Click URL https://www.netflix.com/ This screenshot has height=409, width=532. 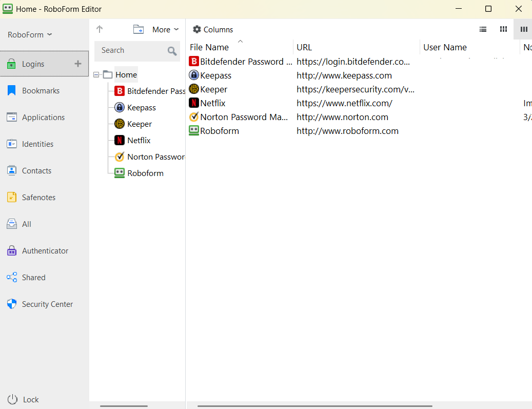[x=344, y=103]
